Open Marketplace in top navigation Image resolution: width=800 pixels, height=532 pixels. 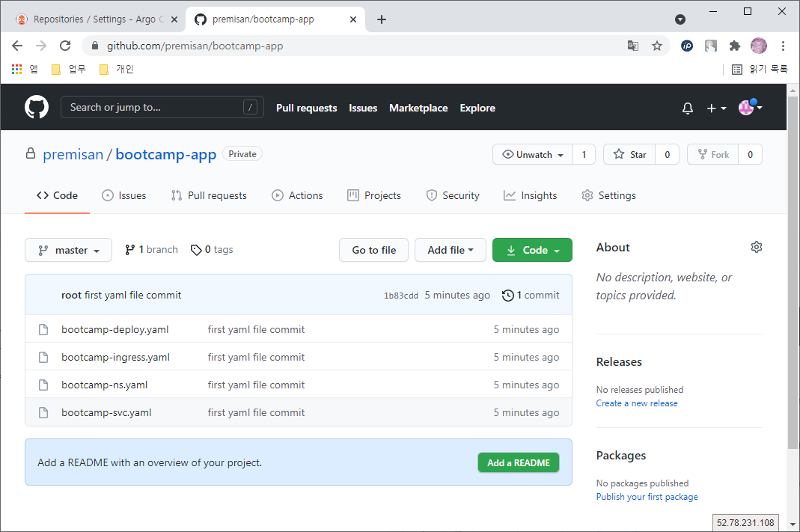coord(418,108)
